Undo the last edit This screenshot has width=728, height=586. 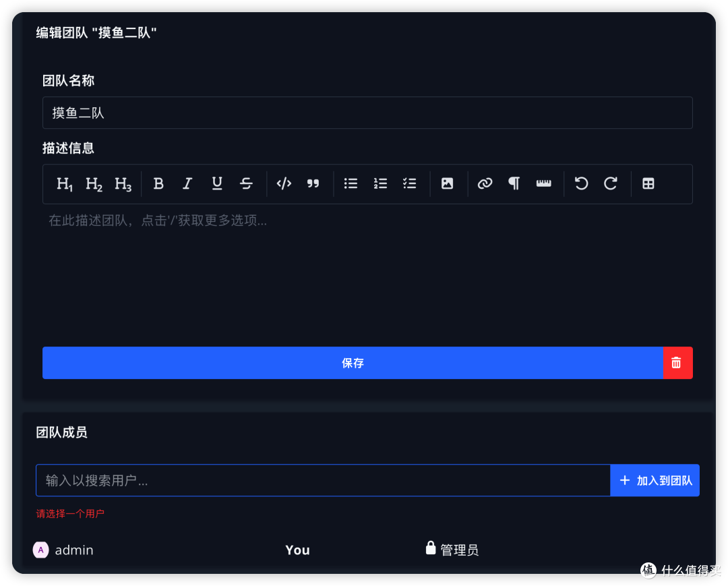coord(581,184)
